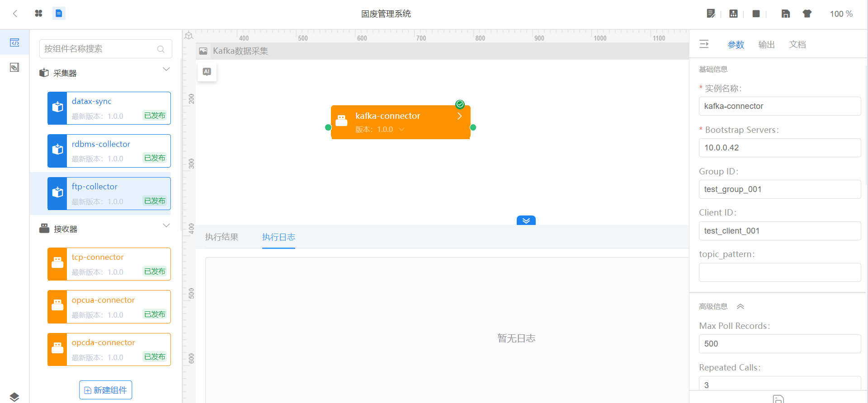Click the 固废管理系统 title
This screenshot has width=868, height=403.
[x=386, y=14]
